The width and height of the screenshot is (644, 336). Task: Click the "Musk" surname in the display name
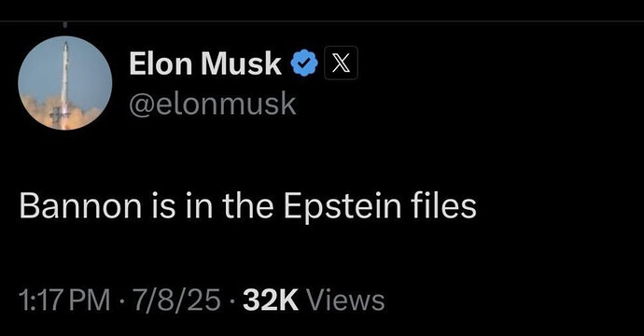[x=241, y=63]
